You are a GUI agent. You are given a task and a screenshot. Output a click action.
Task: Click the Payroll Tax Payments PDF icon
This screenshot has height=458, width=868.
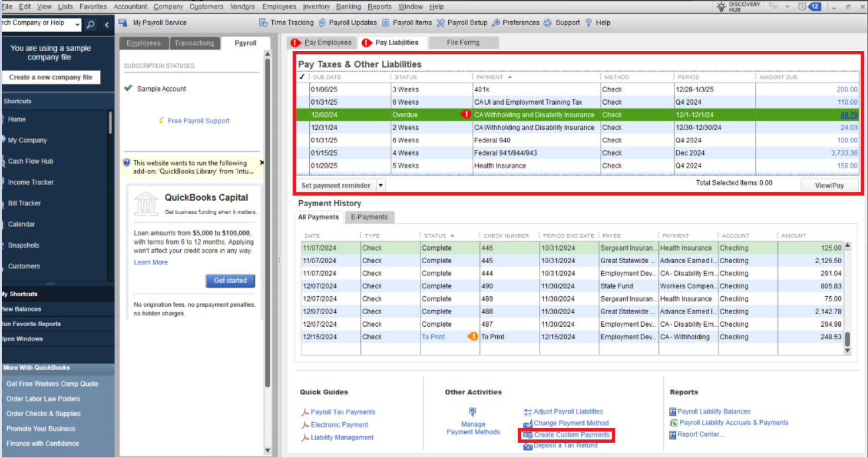tap(305, 412)
